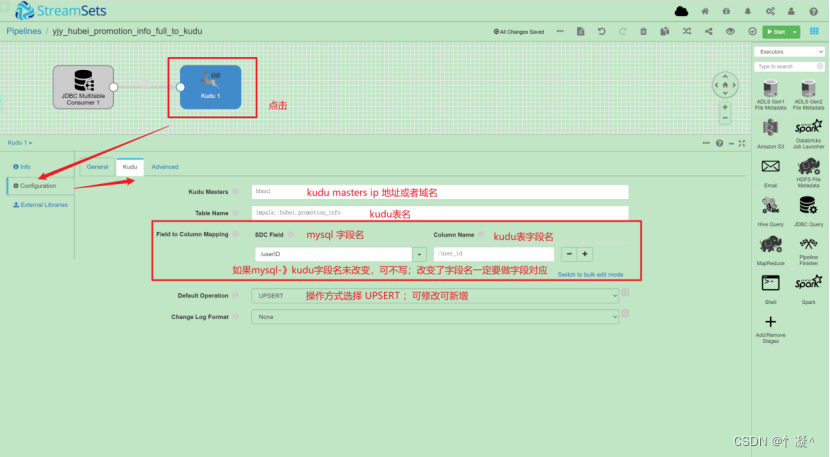830x457 pixels.
Task: Focus the stage library search box
Action: (x=789, y=67)
